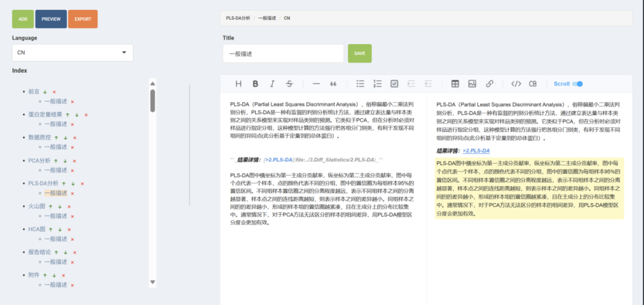The image size is (644, 305).
Task: Insert a numbered list
Action: click(377, 84)
